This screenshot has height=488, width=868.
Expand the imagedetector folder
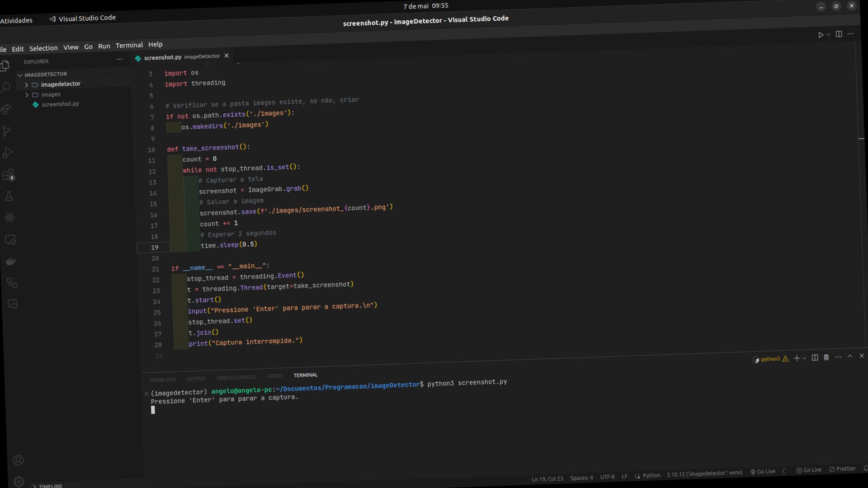61,84
